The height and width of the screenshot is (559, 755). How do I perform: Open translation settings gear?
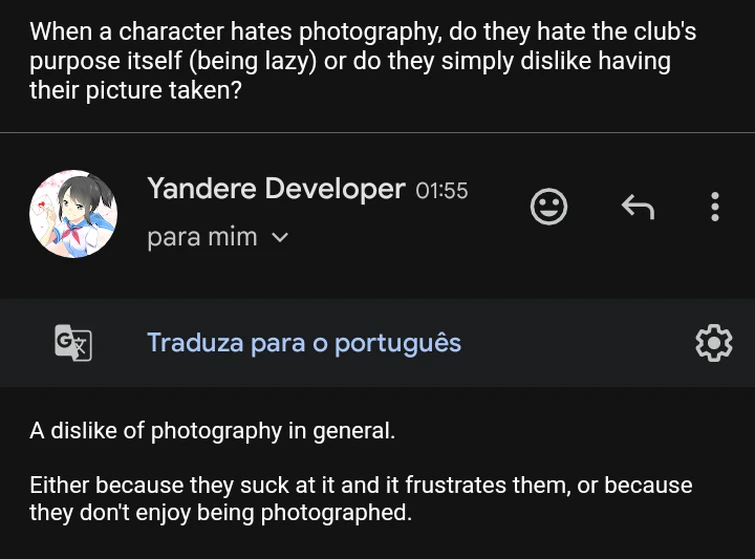point(713,343)
